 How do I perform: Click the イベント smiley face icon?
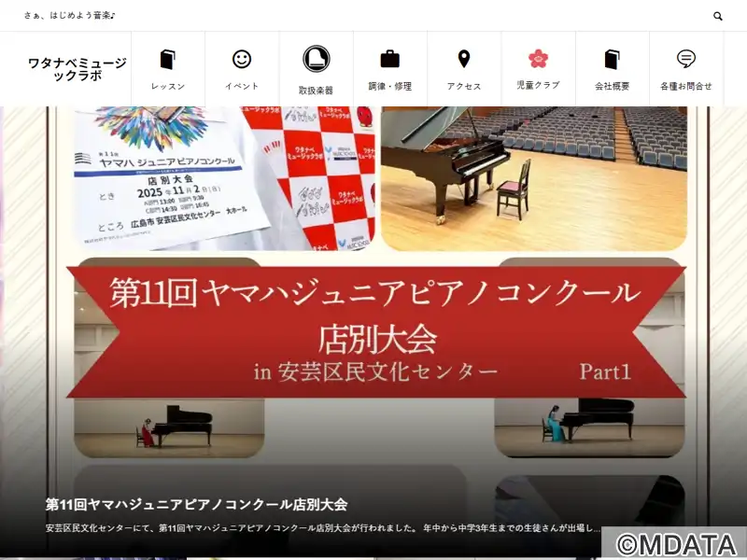tap(242, 59)
